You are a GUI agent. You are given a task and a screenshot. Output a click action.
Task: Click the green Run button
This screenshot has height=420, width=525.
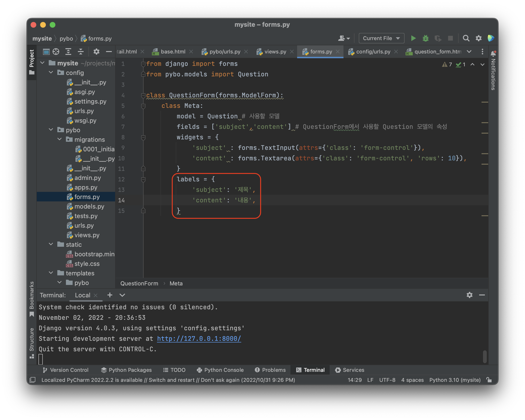coord(413,38)
